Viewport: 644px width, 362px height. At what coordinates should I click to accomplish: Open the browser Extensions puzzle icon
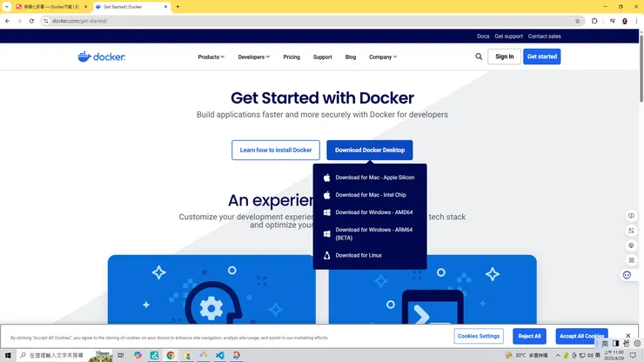(x=594, y=21)
